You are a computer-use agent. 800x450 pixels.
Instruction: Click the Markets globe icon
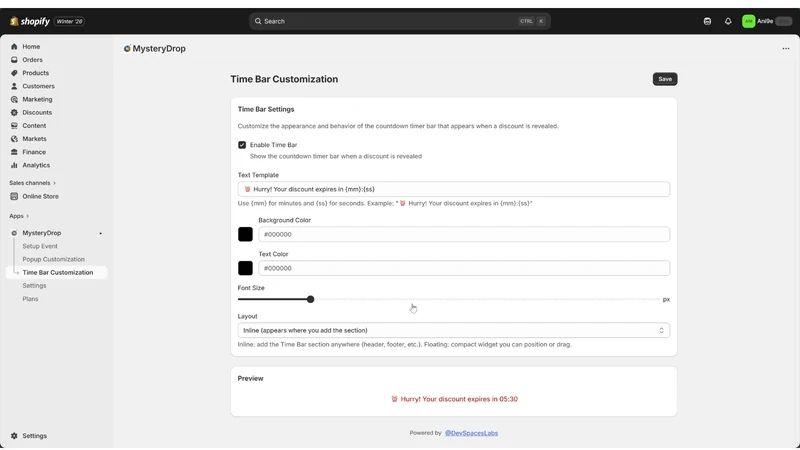[x=14, y=139]
